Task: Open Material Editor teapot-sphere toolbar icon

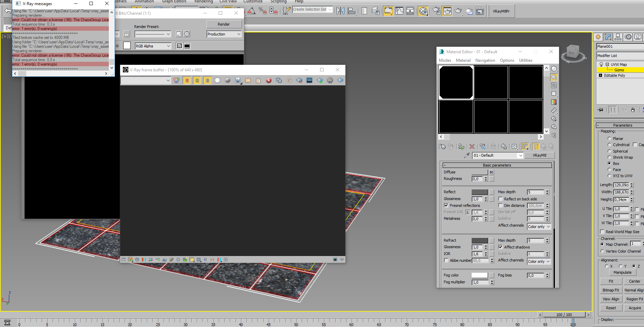Action: (423, 11)
